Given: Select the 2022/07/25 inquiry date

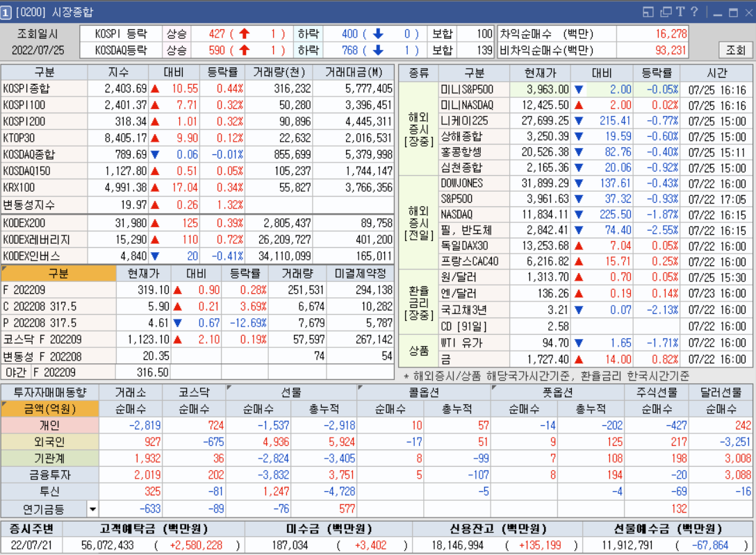Looking at the screenshot, I should pyautogui.click(x=38, y=50).
